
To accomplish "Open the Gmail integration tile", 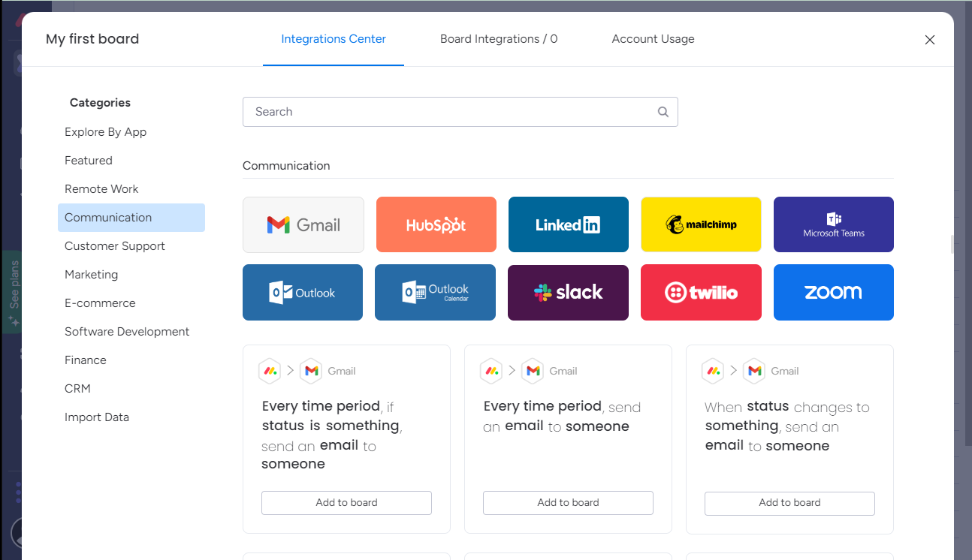I will click(x=303, y=224).
